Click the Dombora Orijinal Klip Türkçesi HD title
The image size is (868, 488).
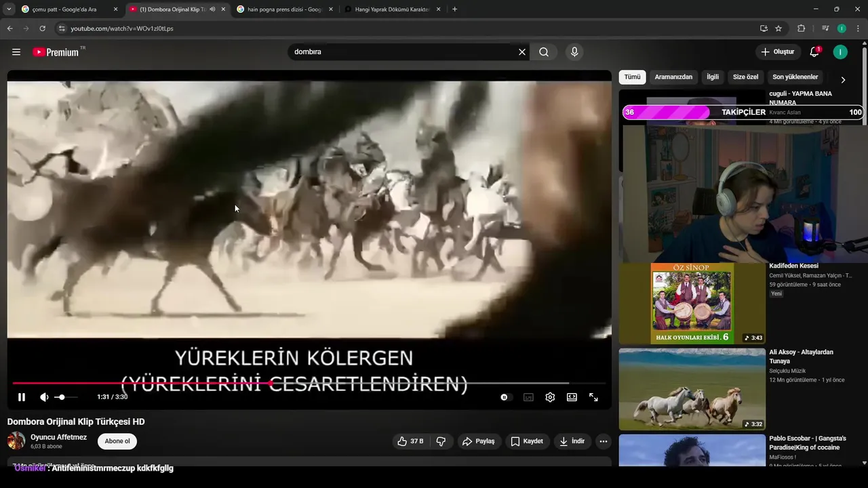[x=76, y=422]
